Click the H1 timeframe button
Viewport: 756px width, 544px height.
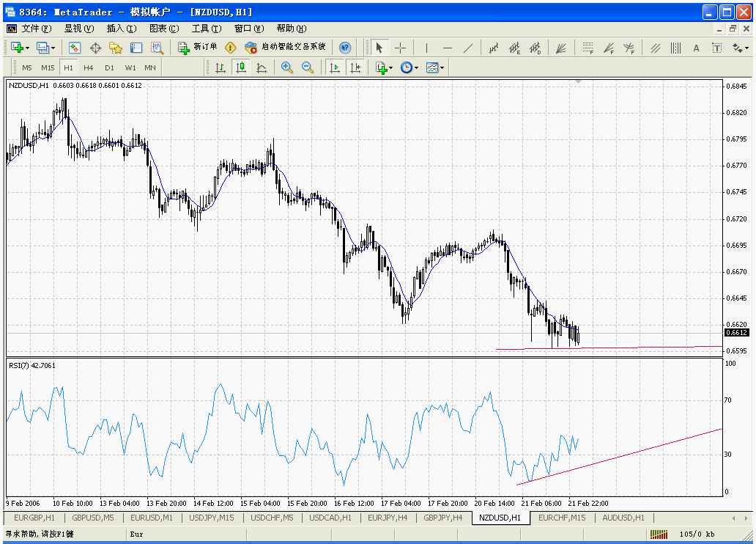68,67
